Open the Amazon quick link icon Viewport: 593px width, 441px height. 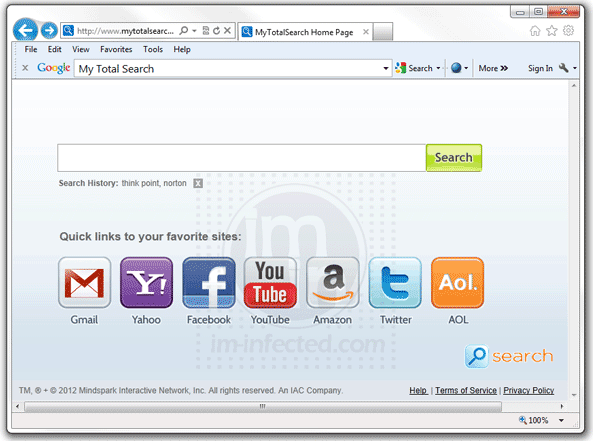click(x=333, y=282)
